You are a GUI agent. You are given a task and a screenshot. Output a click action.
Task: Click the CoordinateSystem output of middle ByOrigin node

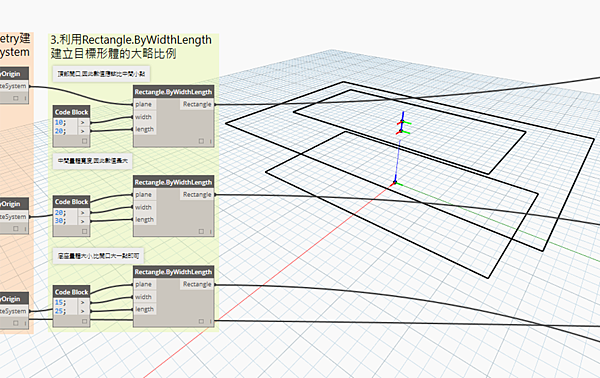(x=14, y=217)
